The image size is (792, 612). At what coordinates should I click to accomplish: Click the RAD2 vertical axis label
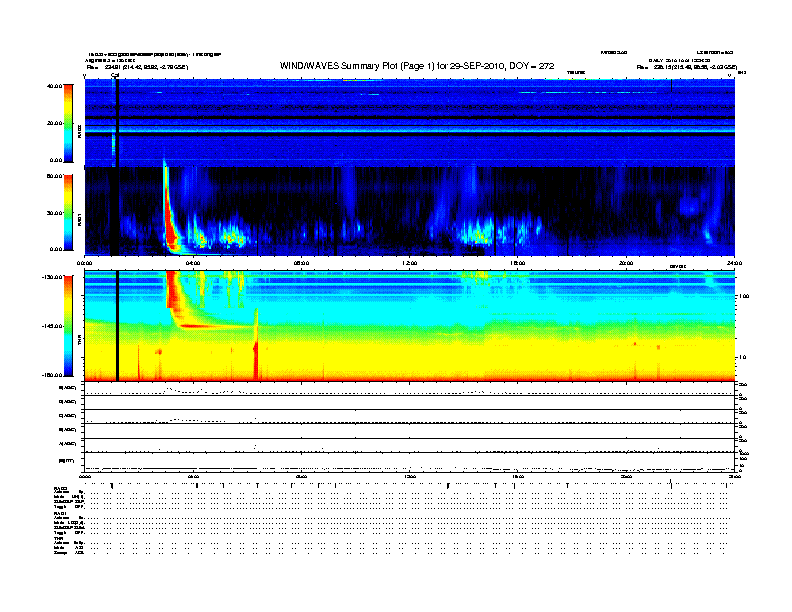click(x=79, y=131)
